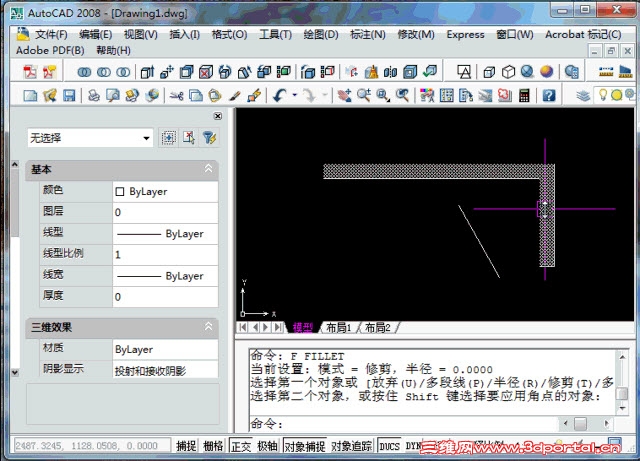Select the Rotate Faces tool
The width and height of the screenshot is (640, 461).
pos(225,72)
